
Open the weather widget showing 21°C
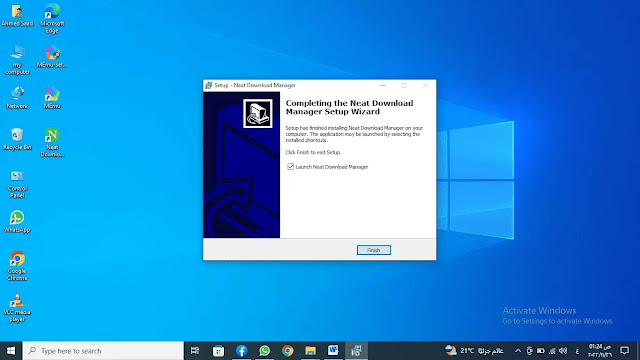[x=474, y=351]
